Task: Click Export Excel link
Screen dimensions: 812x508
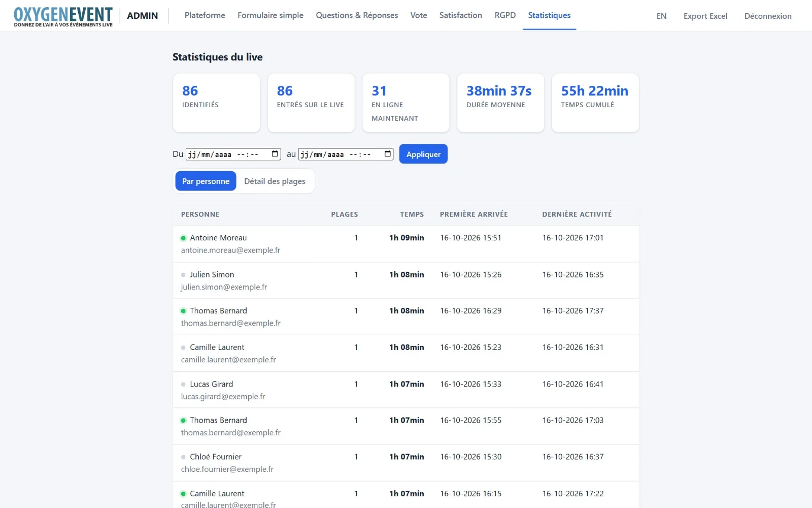Action: [x=705, y=16]
